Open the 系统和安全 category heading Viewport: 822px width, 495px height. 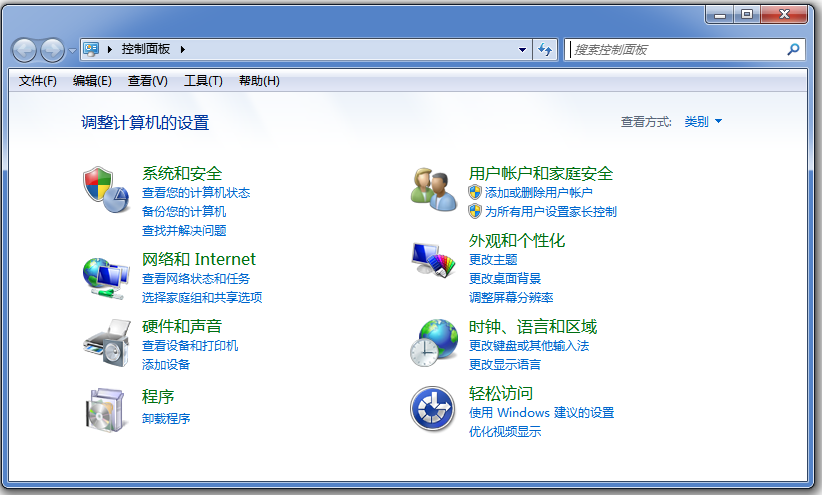pos(182,174)
